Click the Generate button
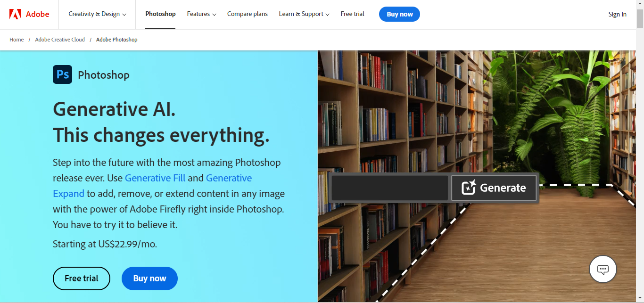The image size is (644, 303). point(494,188)
